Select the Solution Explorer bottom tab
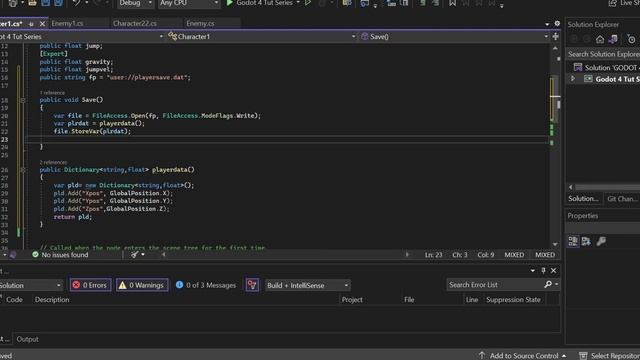This screenshot has width=640, height=360. (x=583, y=199)
